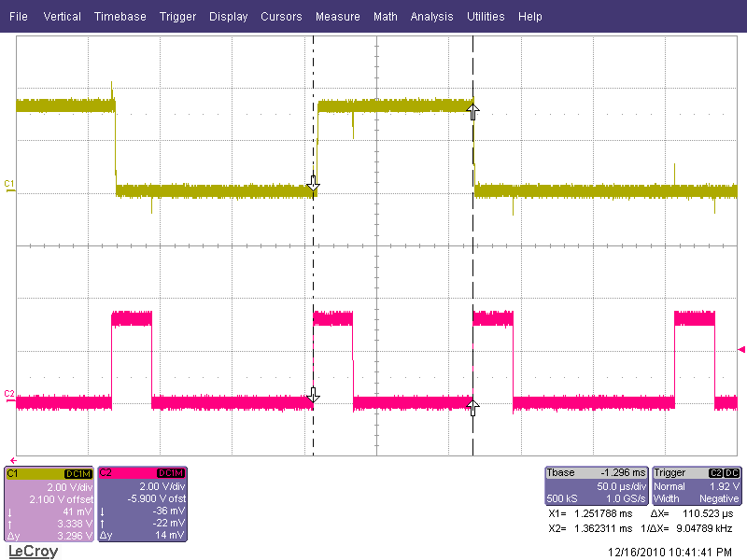747x560 pixels.
Task: Open the File menu
Action: [x=19, y=17]
